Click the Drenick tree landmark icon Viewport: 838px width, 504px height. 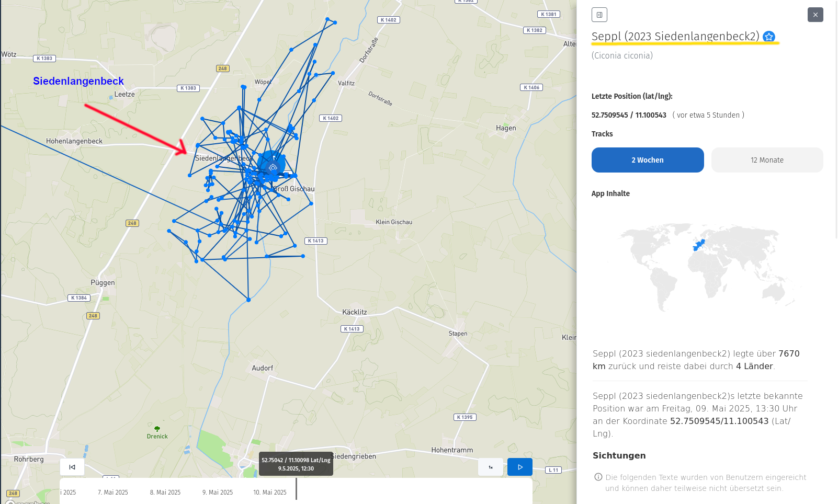coord(157,429)
